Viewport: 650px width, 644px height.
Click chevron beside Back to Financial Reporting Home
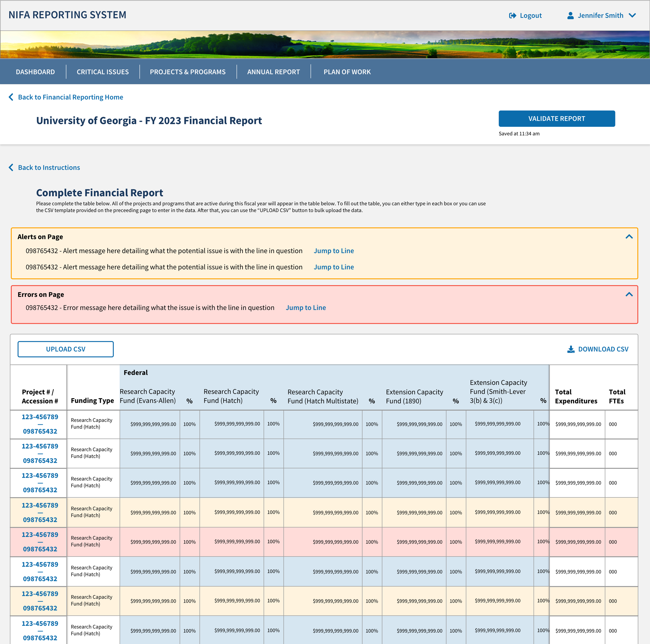11,97
